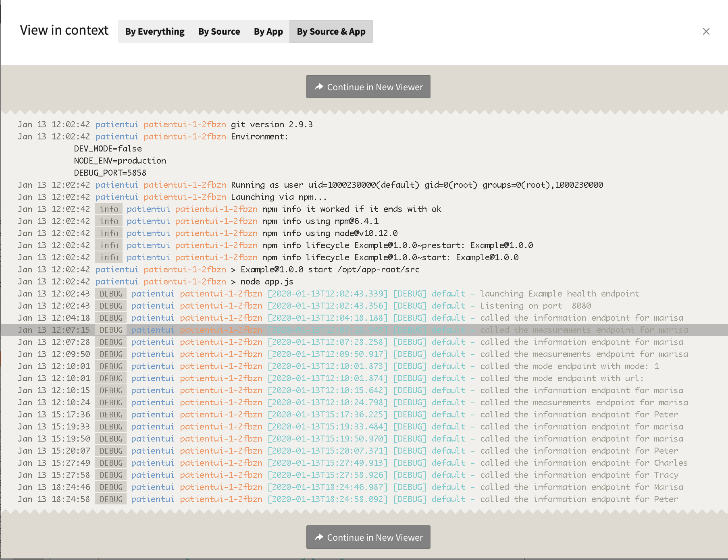Click the top Continue in New Viewer button
This screenshot has height=560, width=728.
368,87
